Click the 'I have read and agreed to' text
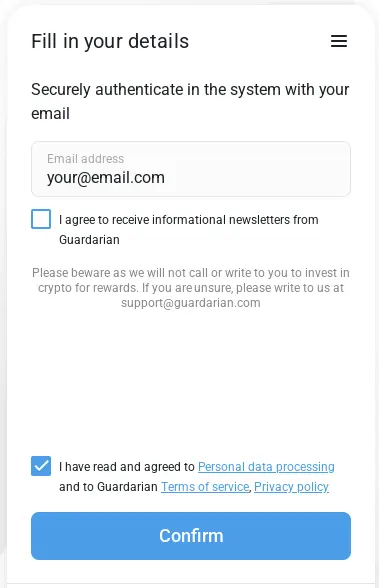The height and width of the screenshot is (588, 379). (127, 466)
